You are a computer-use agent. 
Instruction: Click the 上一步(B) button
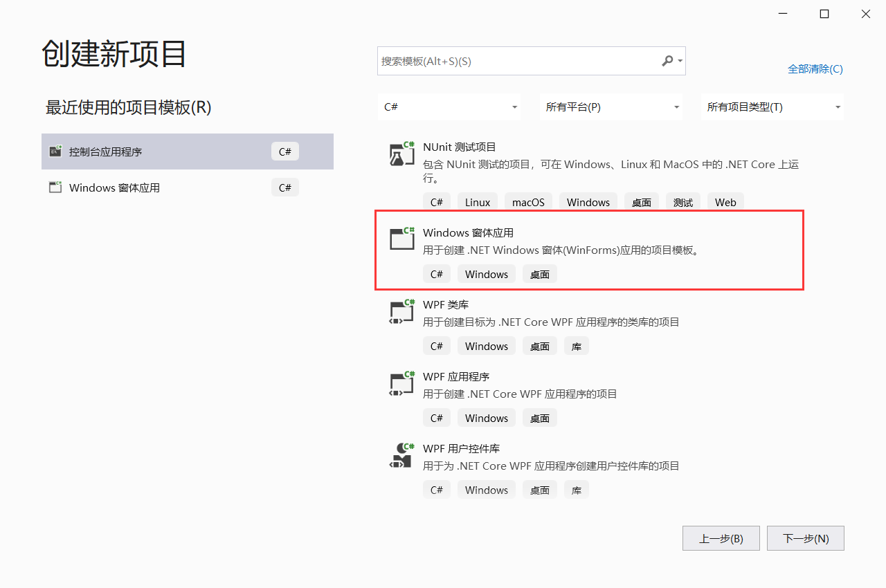click(721, 538)
